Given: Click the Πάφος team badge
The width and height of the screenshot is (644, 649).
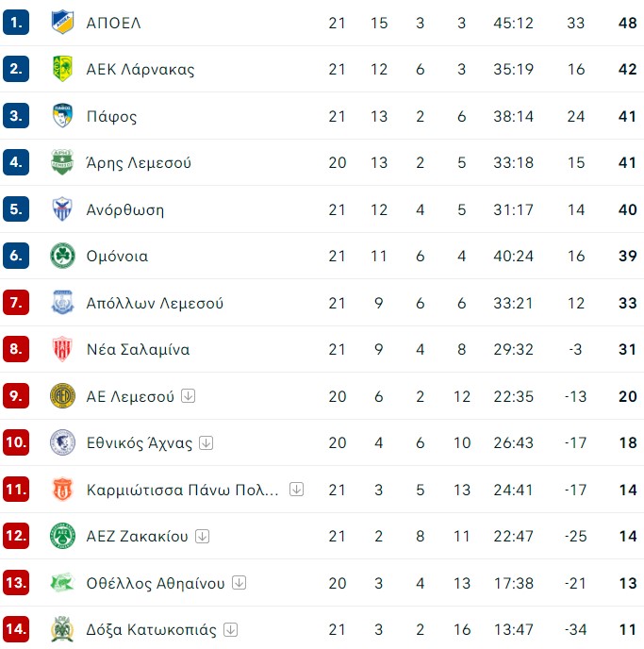Looking at the screenshot, I should 62,115.
